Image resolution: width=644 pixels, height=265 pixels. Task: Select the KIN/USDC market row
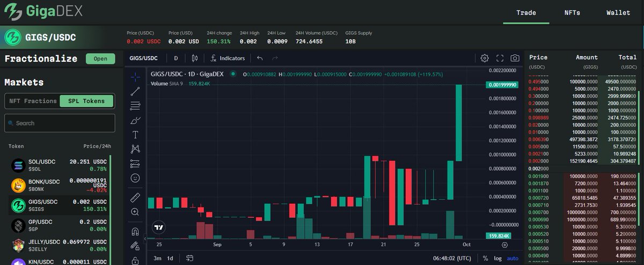59,261
